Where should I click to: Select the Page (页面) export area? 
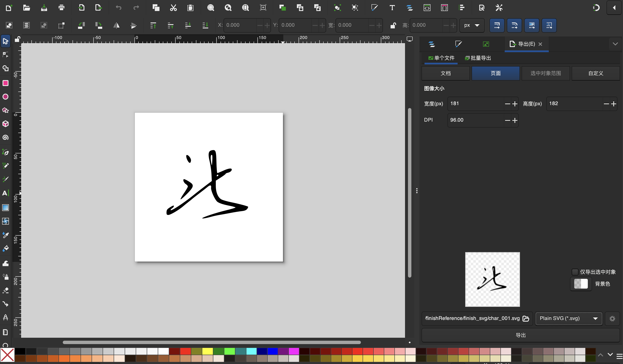point(495,73)
